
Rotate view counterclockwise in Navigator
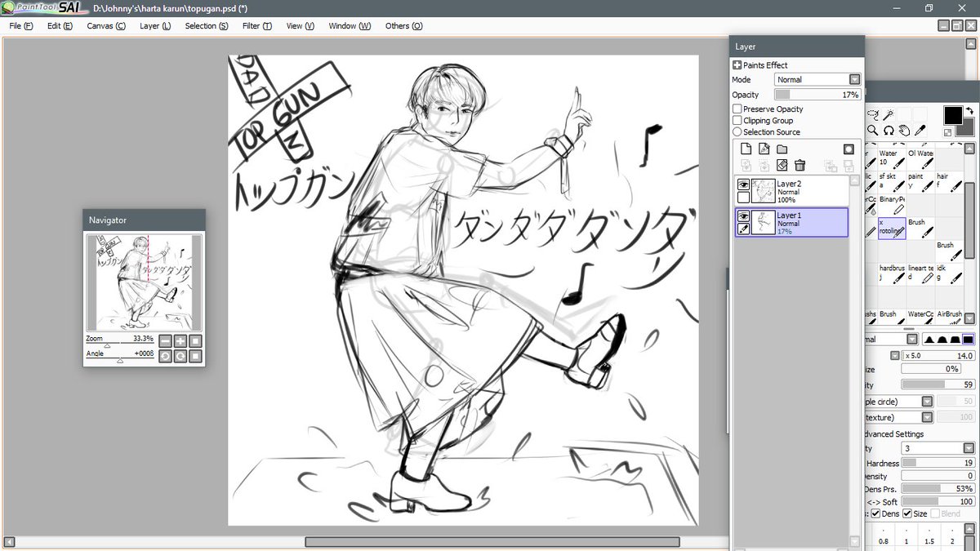point(166,356)
